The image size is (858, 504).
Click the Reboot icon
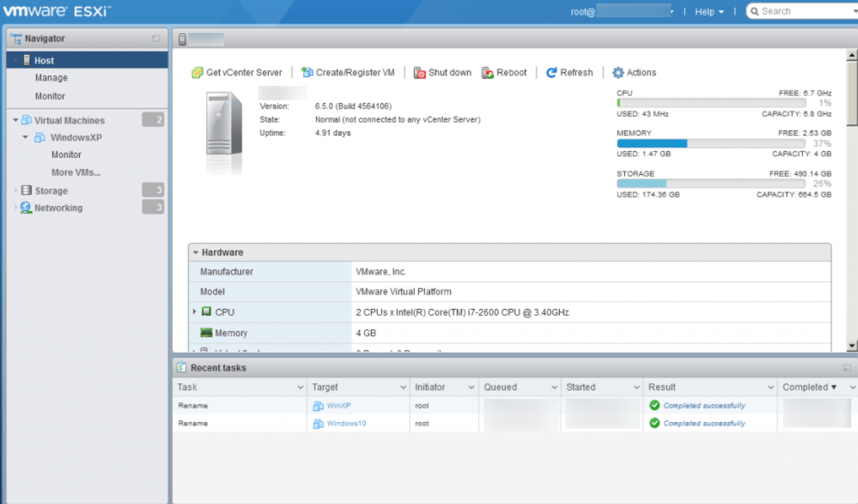tap(488, 73)
